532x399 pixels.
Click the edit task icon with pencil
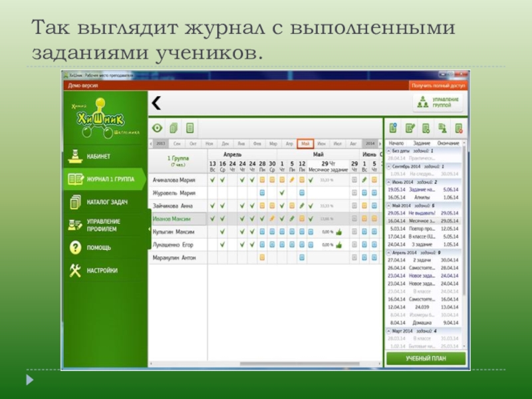[410, 128]
